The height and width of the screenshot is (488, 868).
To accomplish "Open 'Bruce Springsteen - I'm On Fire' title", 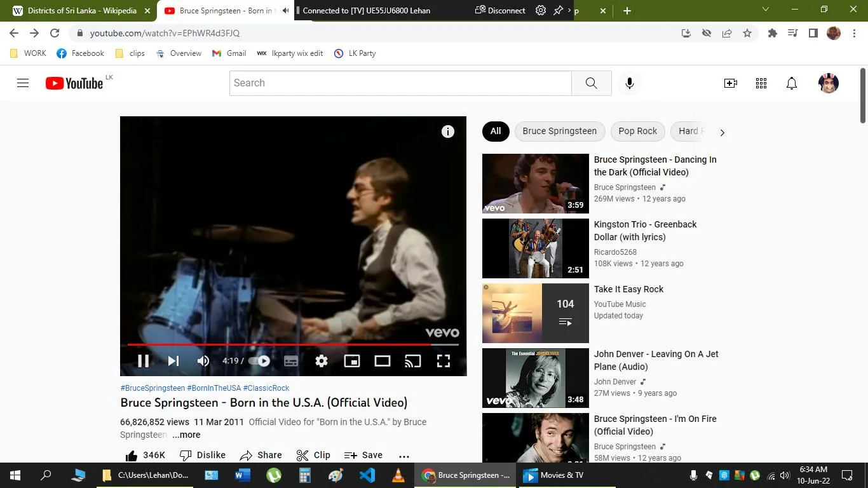I will pos(655,425).
